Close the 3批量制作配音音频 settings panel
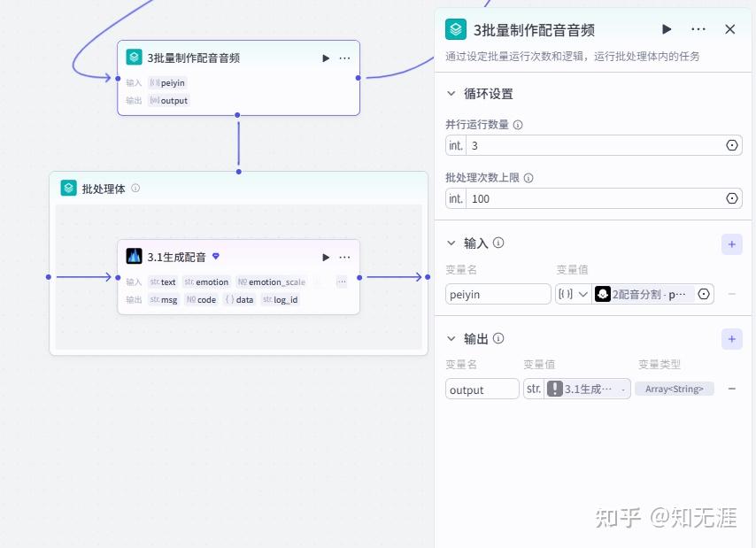The image size is (756, 548). click(x=730, y=29)
